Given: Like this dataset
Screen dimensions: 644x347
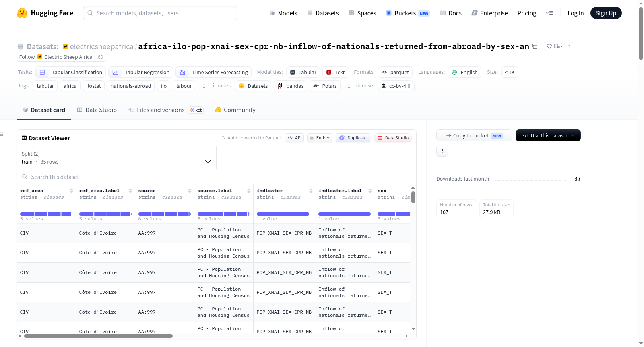Looking at the screenshot, I should (x=554, y=46).
